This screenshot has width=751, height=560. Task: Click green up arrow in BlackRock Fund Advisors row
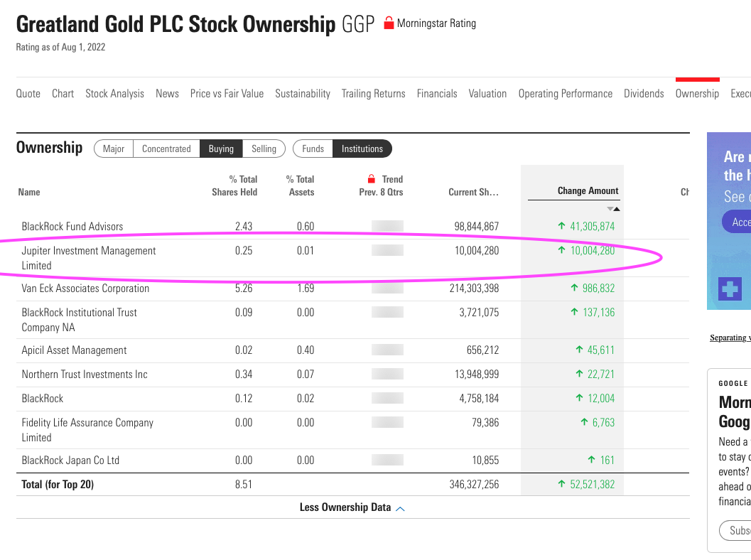pyautogui.click(x=562, y=225)
